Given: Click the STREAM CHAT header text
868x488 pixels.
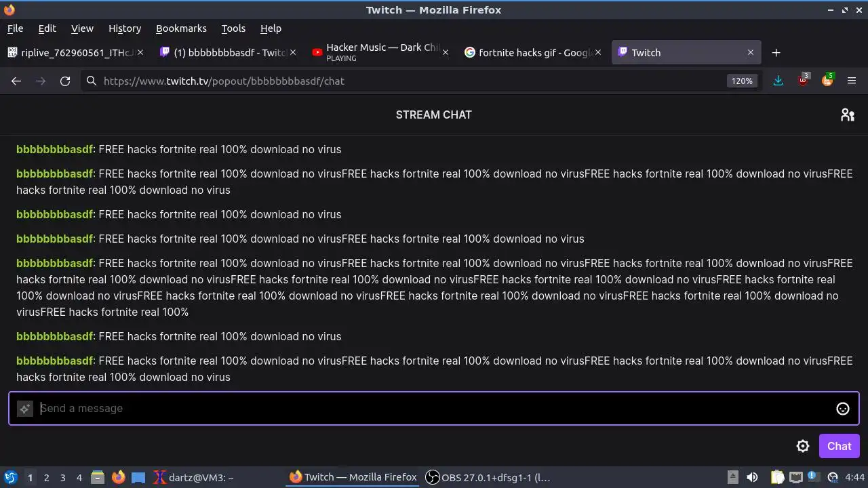Looking at the screenshot, I should (434, 115).
